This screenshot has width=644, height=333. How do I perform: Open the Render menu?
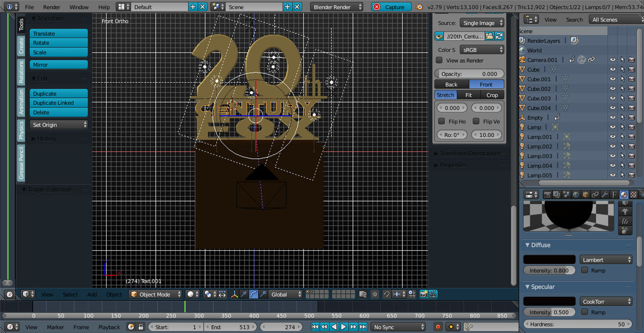pyautogui.click(x=51, y=7)
